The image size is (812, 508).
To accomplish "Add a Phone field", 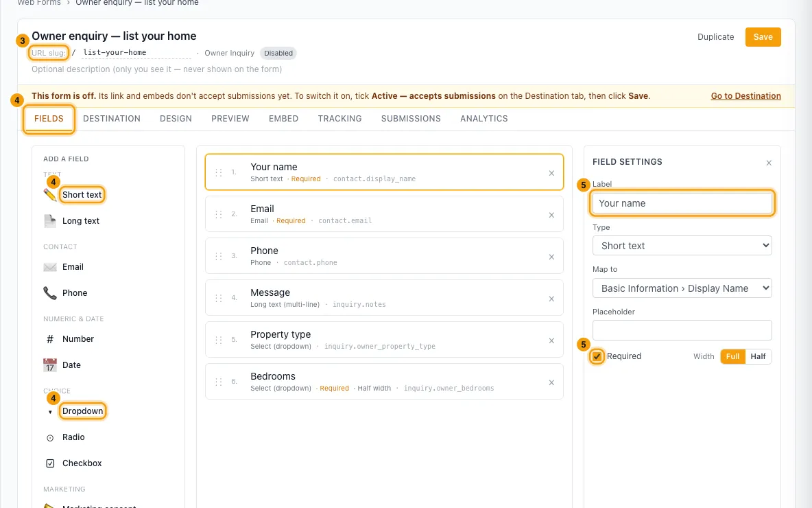I will 75,293.
